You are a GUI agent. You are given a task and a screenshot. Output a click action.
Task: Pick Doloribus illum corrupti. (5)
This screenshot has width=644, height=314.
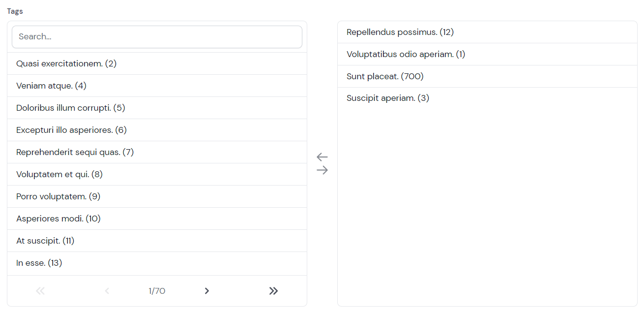(x=71, y=108)
